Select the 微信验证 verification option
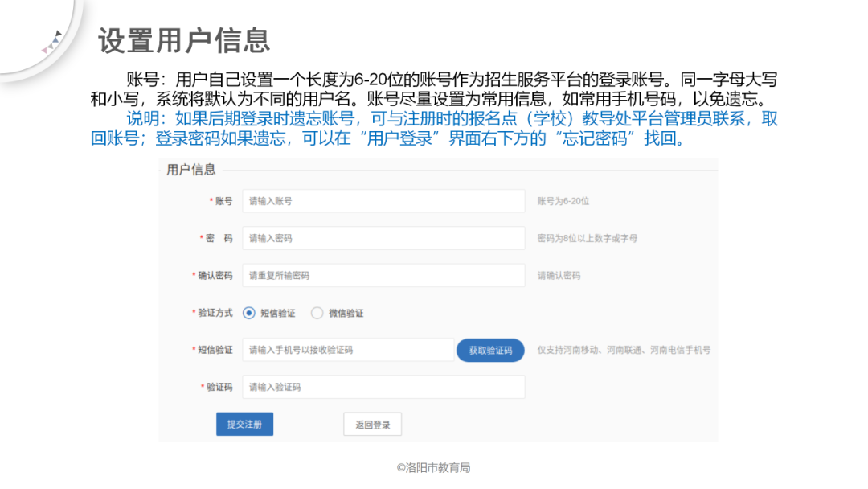This screenshot has width=868, height=489. (x=318, y=313)
